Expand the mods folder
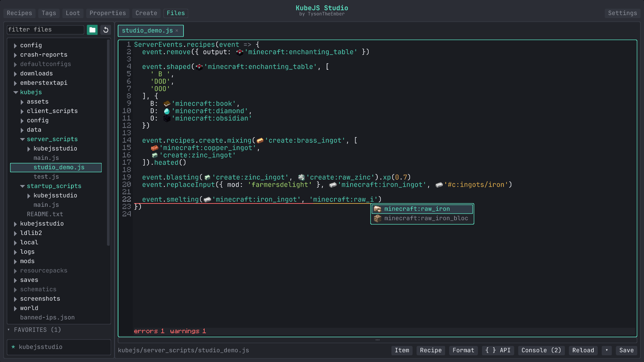The image size is (644, 362). coord(15,261)
